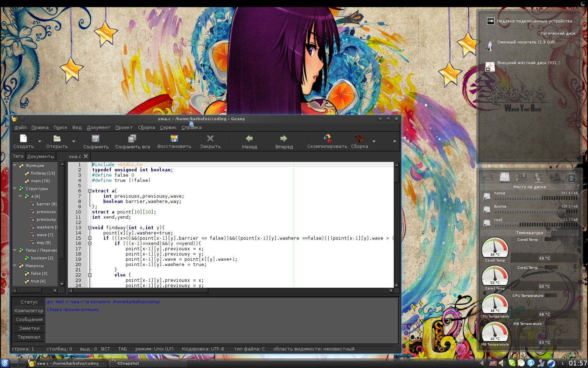
Task: Navigate forward with Вперёд arrow
Action: coord(284,138)
